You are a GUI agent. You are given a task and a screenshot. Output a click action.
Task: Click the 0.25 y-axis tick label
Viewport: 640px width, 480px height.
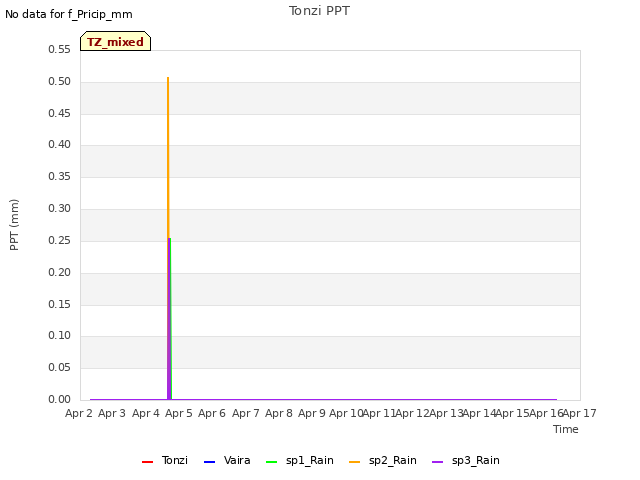pyautogui.click(x=60, y=240)
